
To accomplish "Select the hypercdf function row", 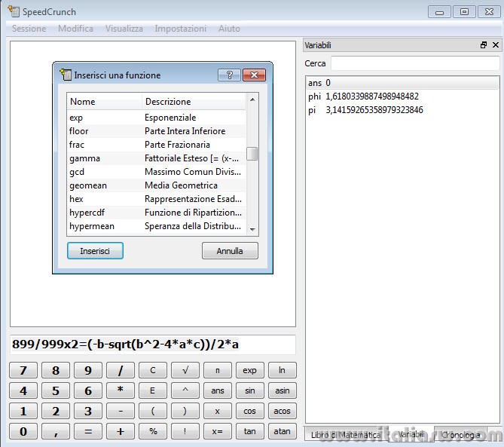I will point(156,213).
